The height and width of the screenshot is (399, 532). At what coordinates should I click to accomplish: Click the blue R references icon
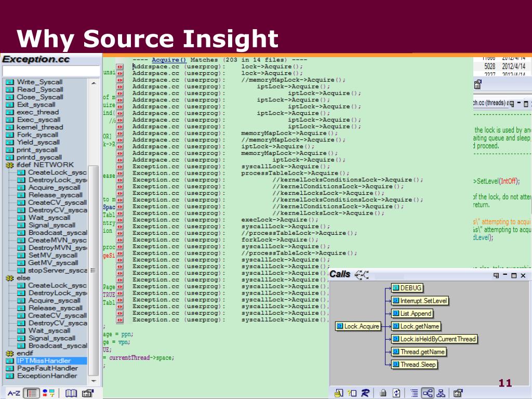pyautogui.click(x=365, y=393)
